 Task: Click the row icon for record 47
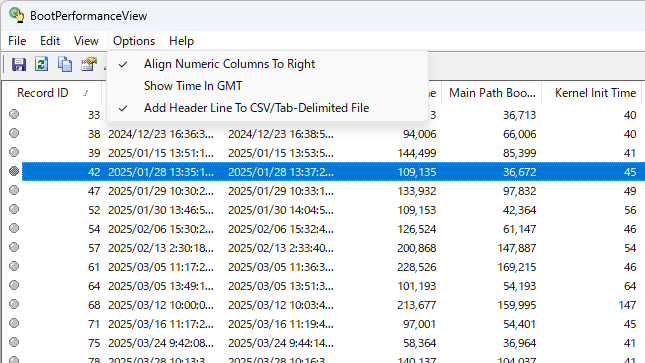tap(14, 190)
